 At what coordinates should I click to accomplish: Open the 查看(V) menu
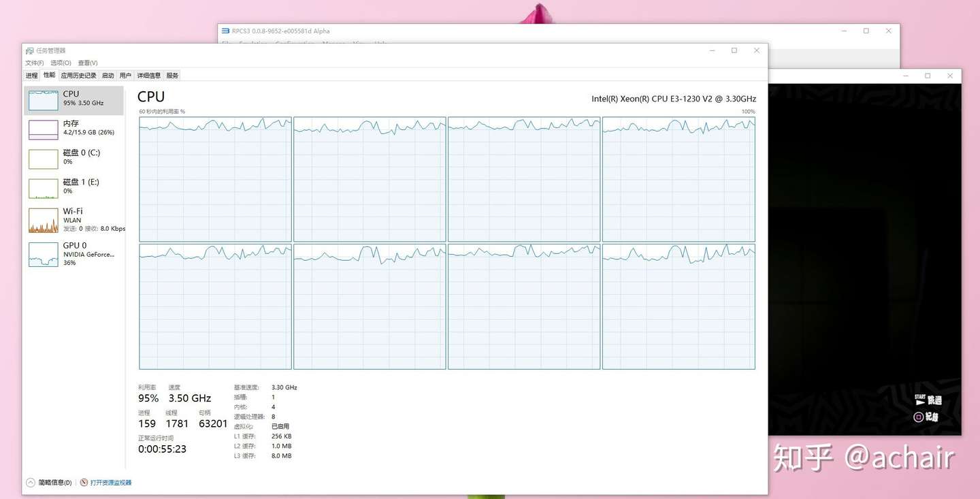(x=86, y=62)
